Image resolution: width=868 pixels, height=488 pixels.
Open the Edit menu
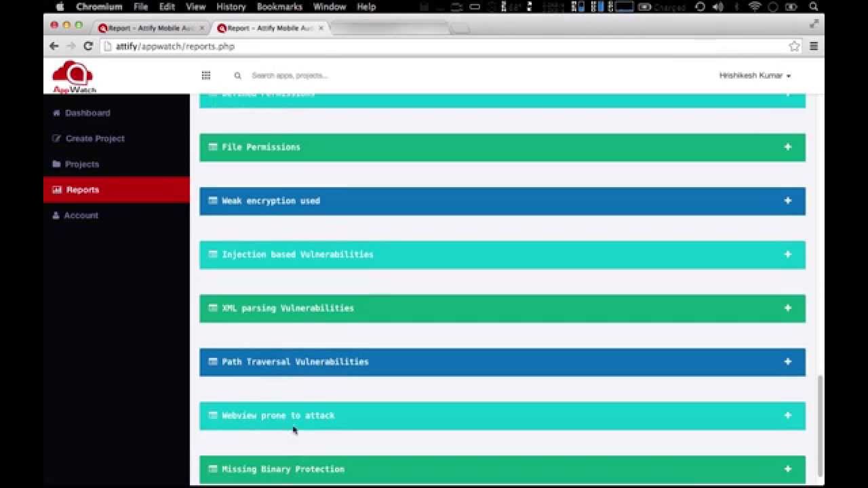(167, 7)
